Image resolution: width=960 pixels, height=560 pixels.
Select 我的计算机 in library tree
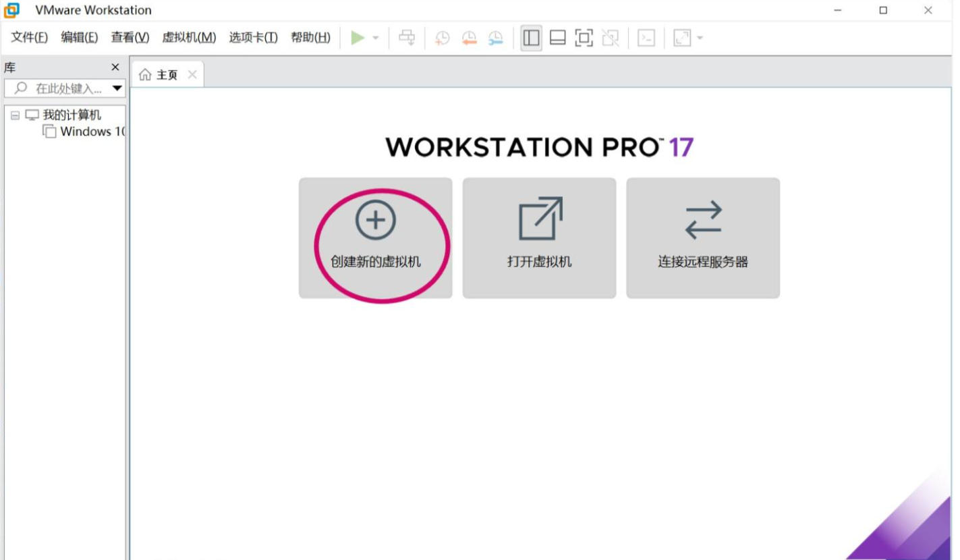72,115
